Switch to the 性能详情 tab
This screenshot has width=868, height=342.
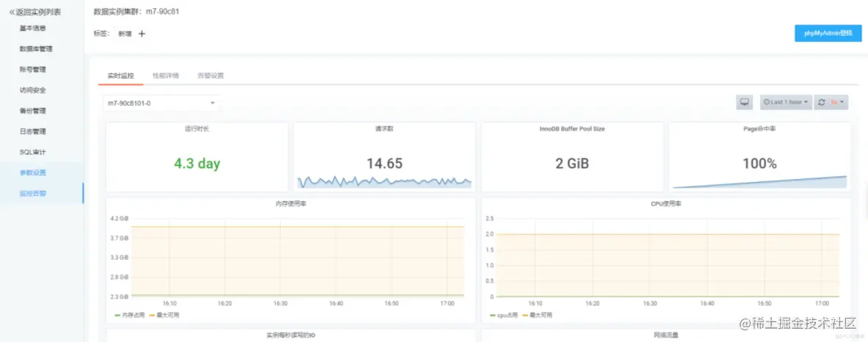(166, 76)
